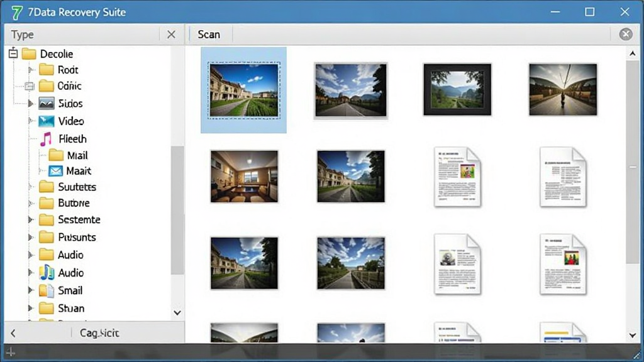644x362 pixels.
Task: Click the left arrow at panel bottom
Action: (x=13, y=333)
